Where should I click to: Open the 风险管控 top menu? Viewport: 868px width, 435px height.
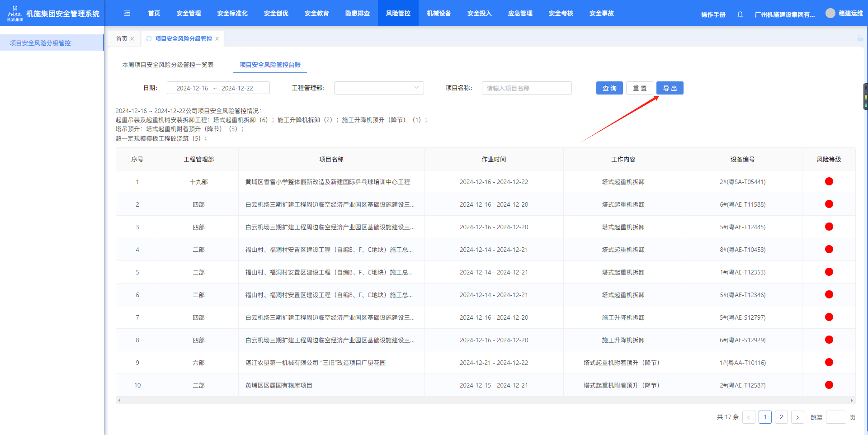click(x=398, y=14)
